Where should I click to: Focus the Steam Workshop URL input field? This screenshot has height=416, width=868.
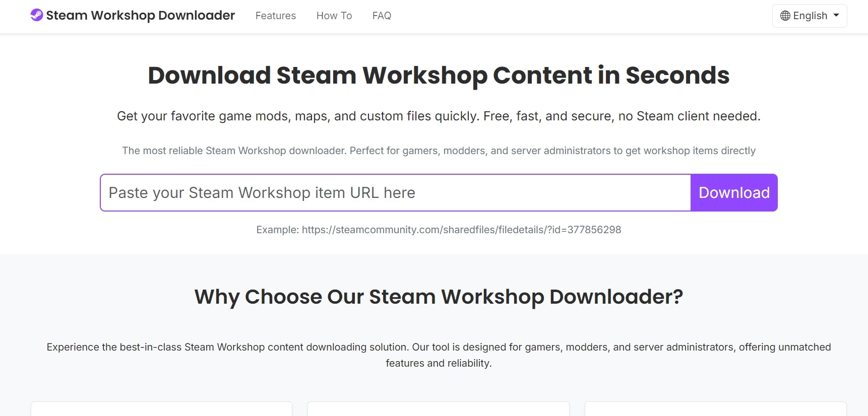(x=395, y=192)
